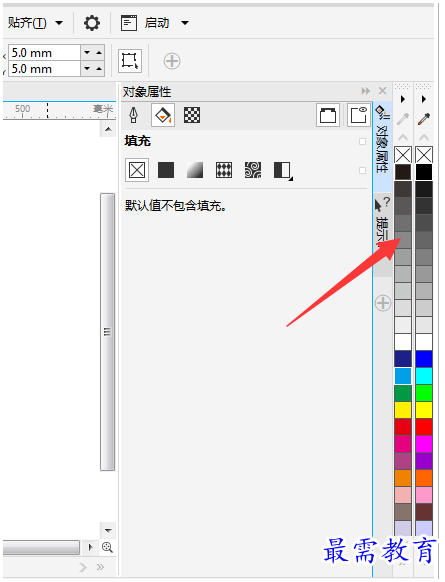
Task: Toggle the treat-as-filled selection box icon
Action: (130, 61)
